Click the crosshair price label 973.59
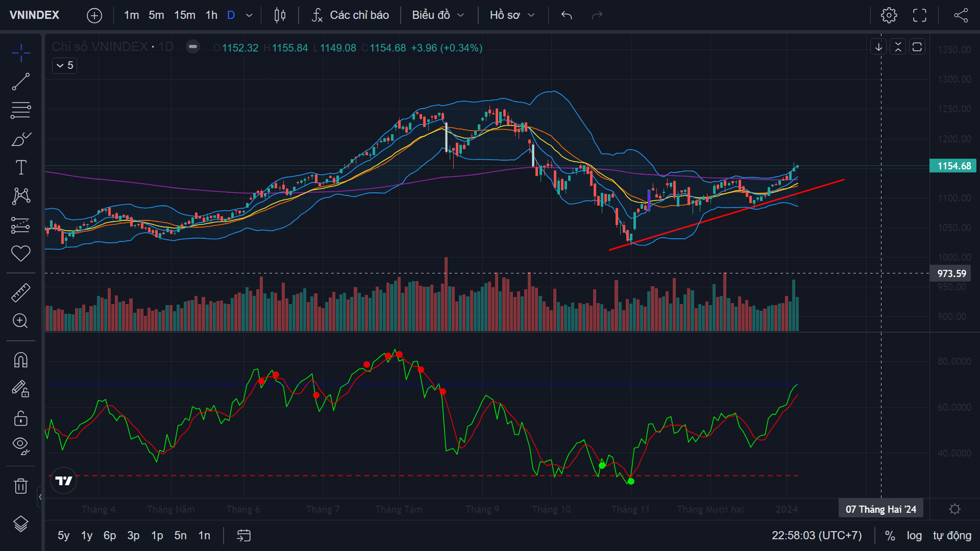Viewport: 980px width, 551px height. coord(950,273)
